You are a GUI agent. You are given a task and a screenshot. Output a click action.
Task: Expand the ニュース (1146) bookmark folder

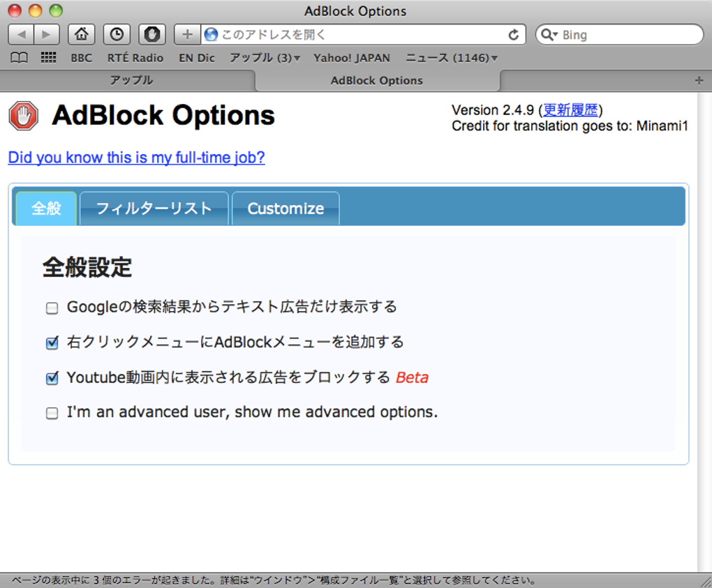point(452,58)
